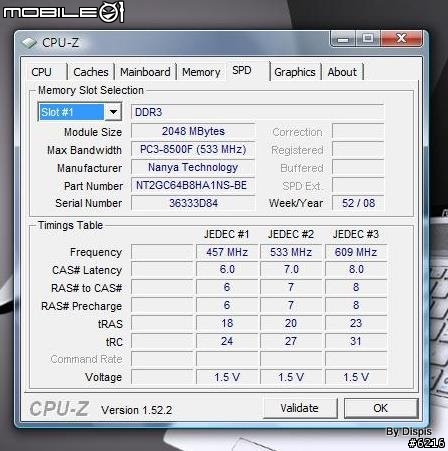
Task: Select the Slot #1 combo box text
Action: click(x=72, y=112)
